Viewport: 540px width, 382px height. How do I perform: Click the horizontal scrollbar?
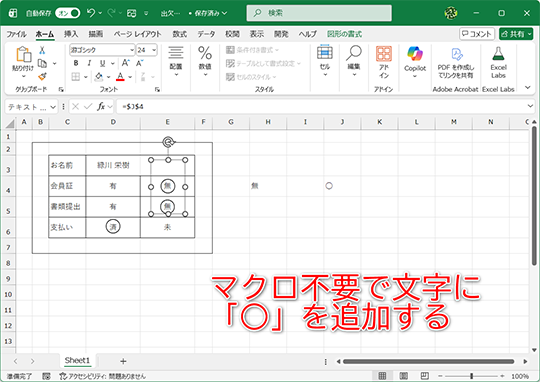pyautogui.click(x=429, y=361)
